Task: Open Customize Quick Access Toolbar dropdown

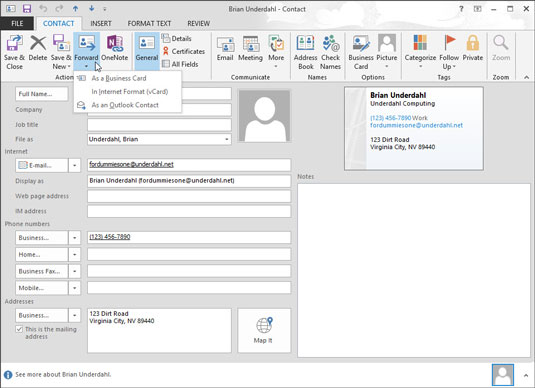Action: pos(105,9)
